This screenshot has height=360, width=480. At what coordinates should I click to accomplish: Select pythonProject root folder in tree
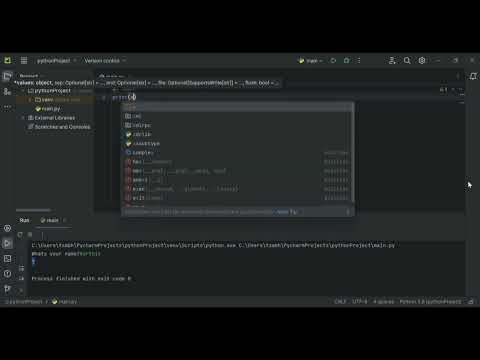[x=49, y=91]
